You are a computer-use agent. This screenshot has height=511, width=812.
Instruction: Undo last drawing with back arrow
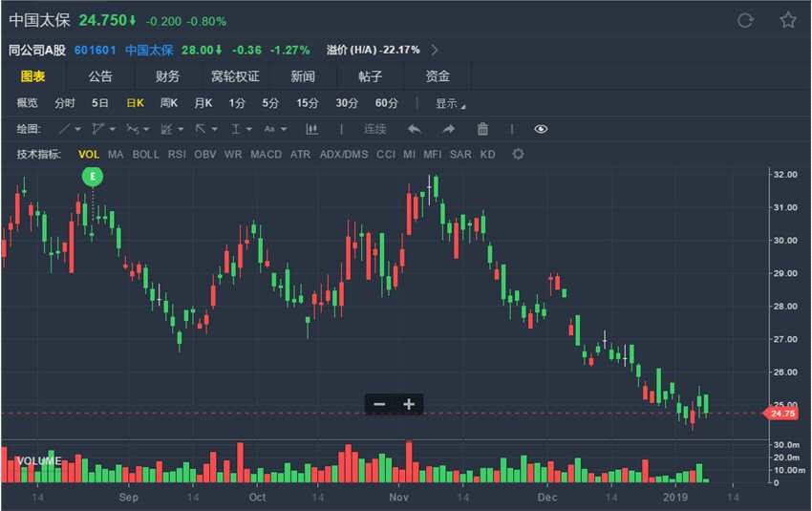coord(415,129)
